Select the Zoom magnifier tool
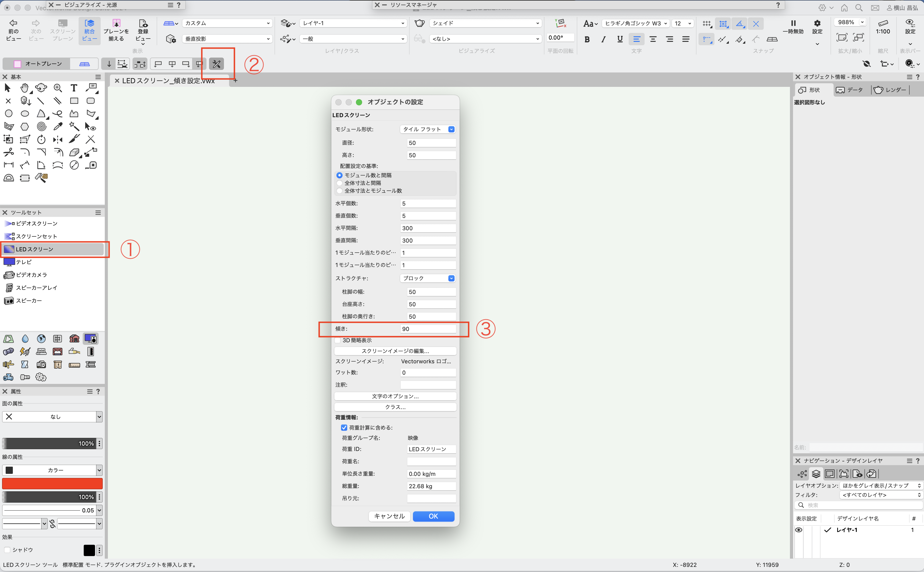The image size is (924, 572). pyautogui.click(x=58, y=88)
